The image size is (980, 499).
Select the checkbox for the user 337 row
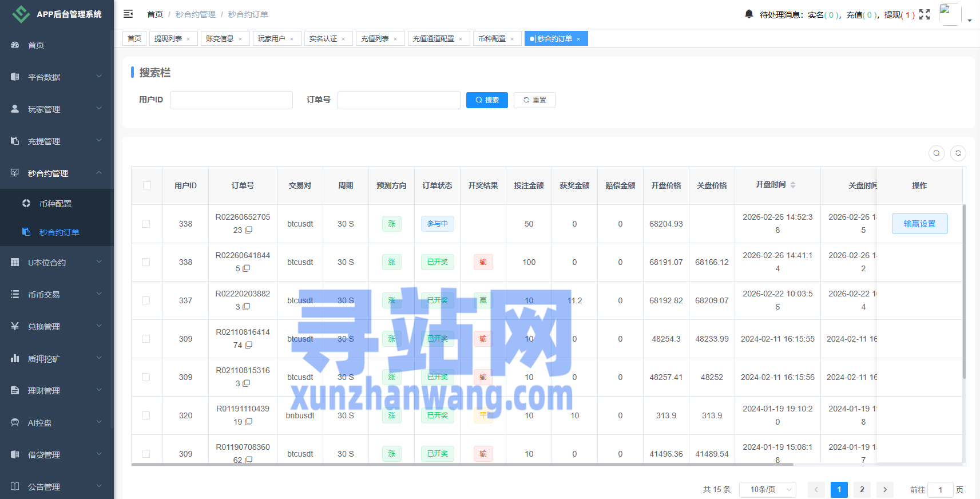pyautogui.click(x=146, y=300)
